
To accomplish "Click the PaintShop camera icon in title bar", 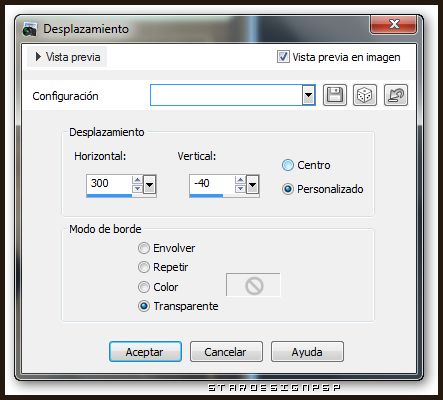I will coord(30,29).
